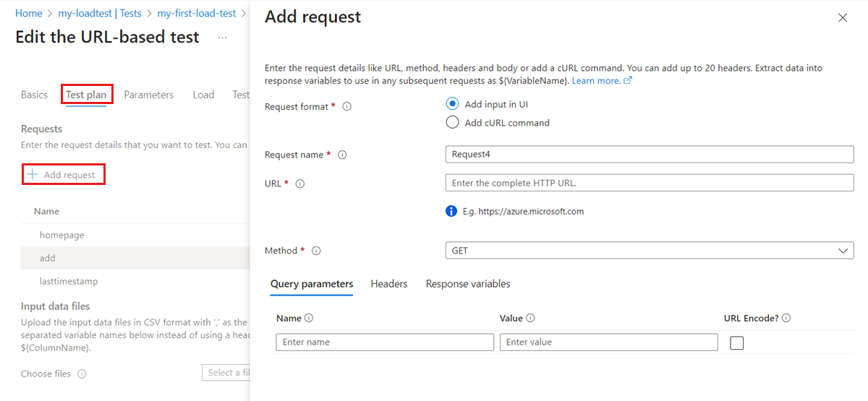Image resolution: width=868 pixels, height=401 pixels.
Task: Close the Add request panel
Action: pyautogui.click(x=843, y=18)
